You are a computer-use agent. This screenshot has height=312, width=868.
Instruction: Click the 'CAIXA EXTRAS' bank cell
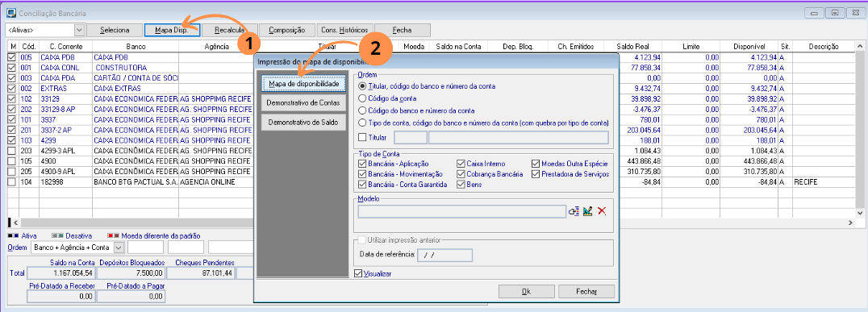tap(136, 89)
